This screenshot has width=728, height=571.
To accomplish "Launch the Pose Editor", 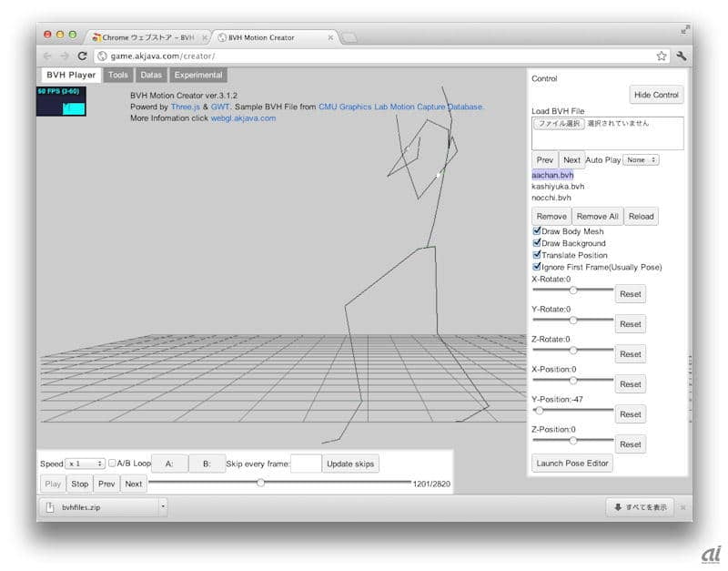I will [572, 464].
